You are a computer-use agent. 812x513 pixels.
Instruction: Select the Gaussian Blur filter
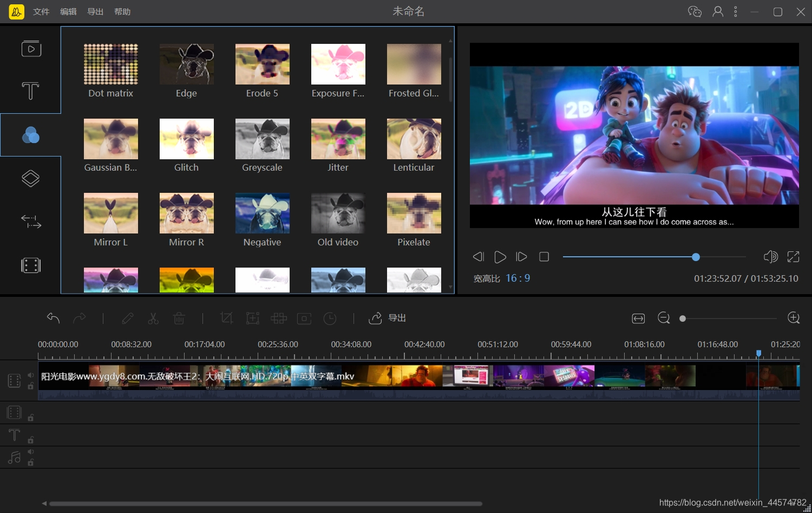(111, 139)
